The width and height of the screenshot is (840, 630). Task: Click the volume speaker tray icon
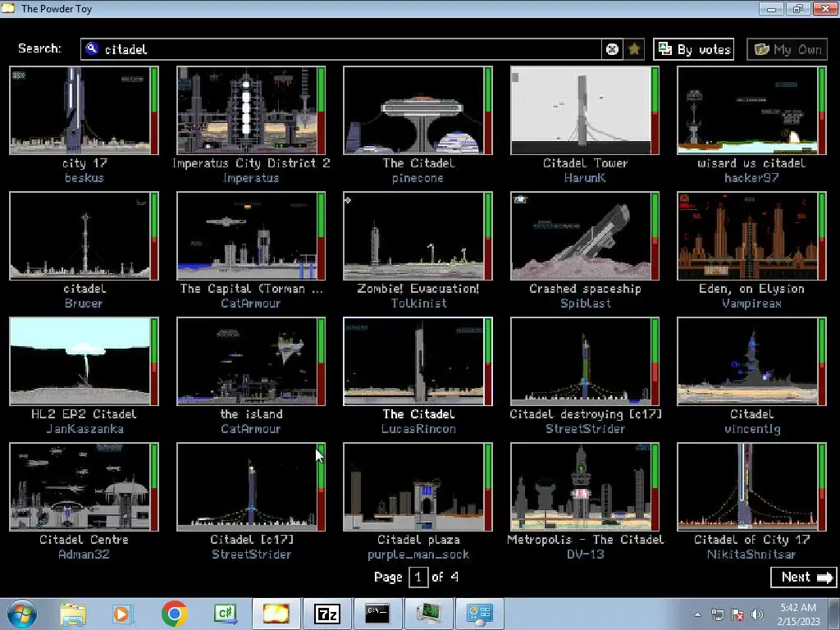[x=757, y=614]
